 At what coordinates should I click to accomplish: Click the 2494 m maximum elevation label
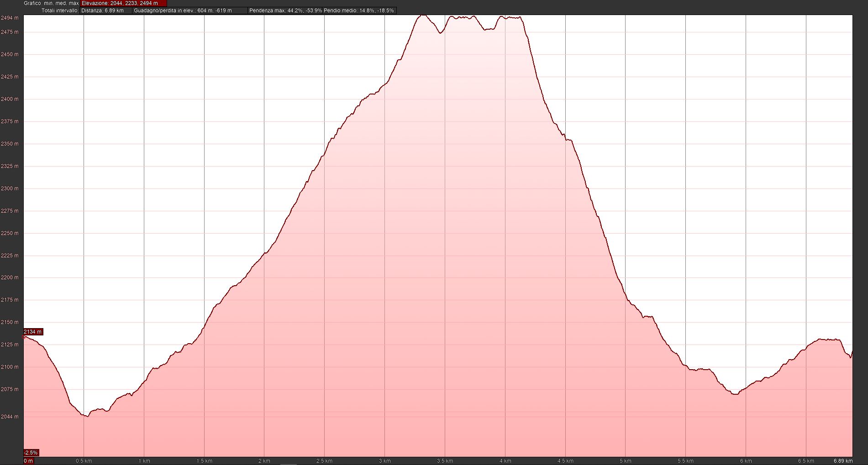tap(10, 18)
